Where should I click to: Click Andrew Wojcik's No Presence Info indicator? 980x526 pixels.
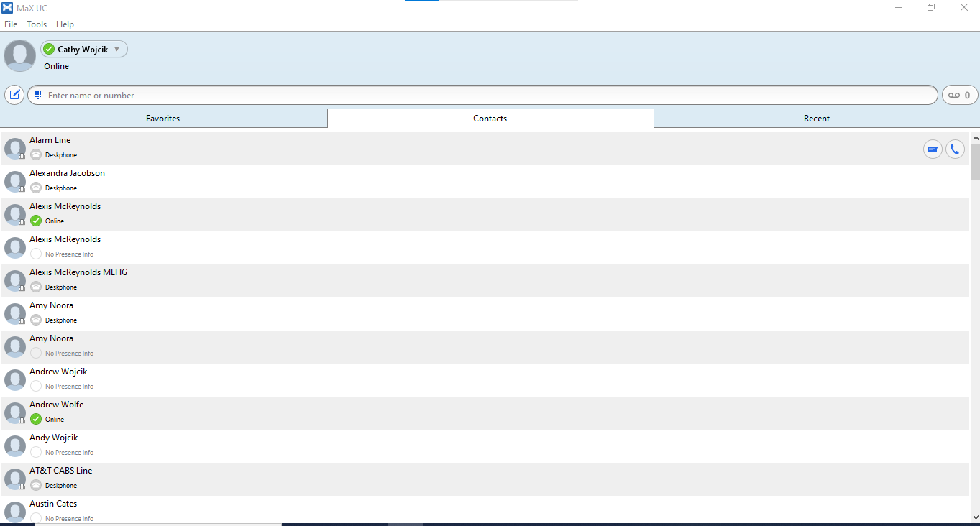point(35,386)
